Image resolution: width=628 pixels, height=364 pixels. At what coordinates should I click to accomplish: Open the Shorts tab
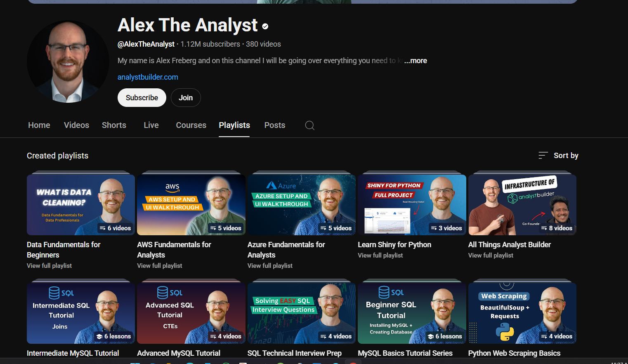(114, 125)
